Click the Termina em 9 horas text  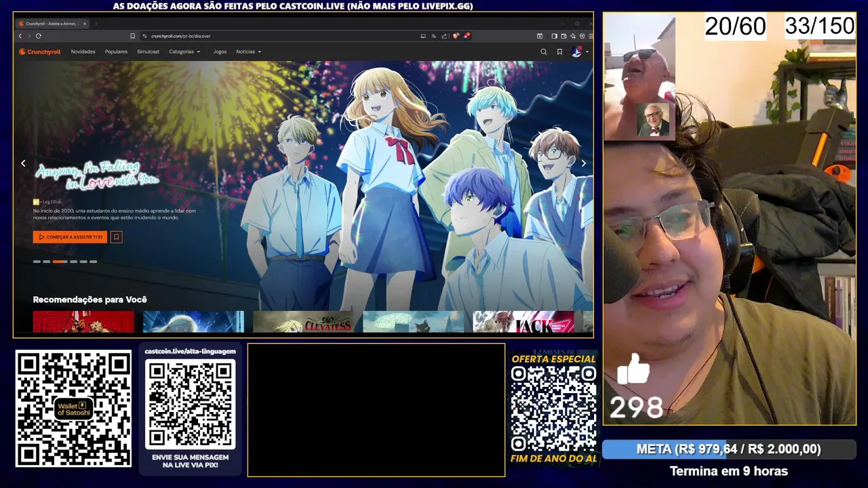tap(729, 471)
